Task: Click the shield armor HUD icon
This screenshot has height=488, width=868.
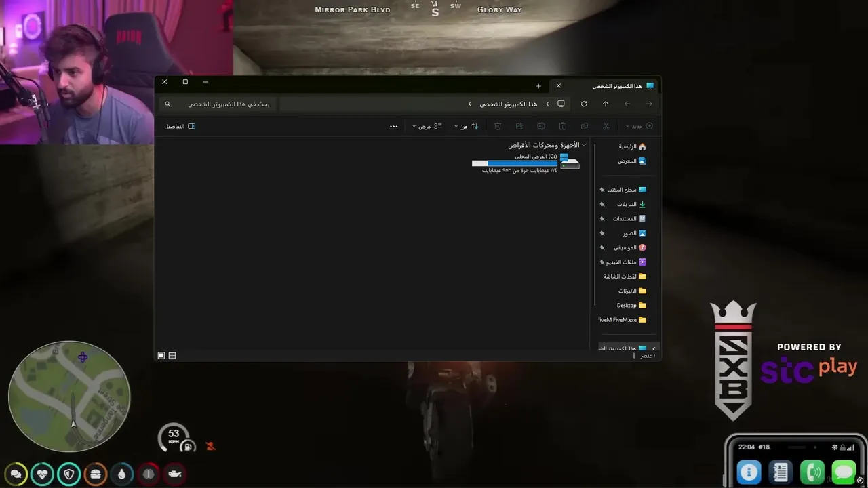Action: [x=69, y=474]
